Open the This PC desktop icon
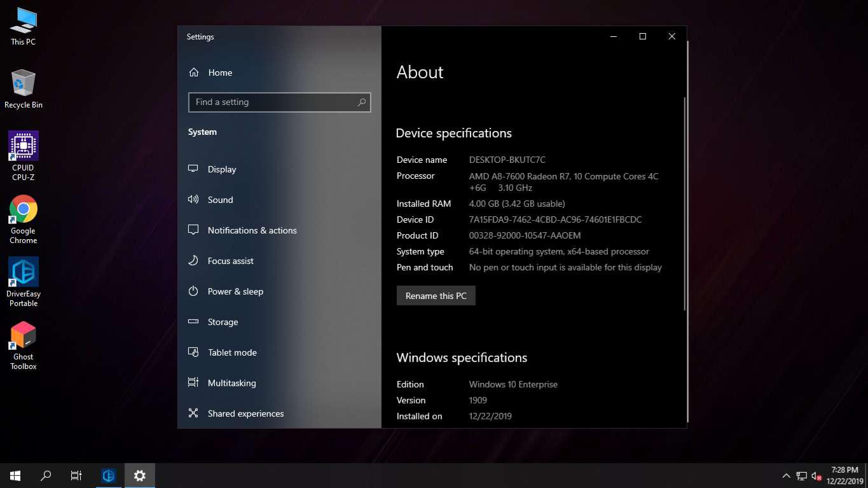868x488 pixels. click(24, 21)
